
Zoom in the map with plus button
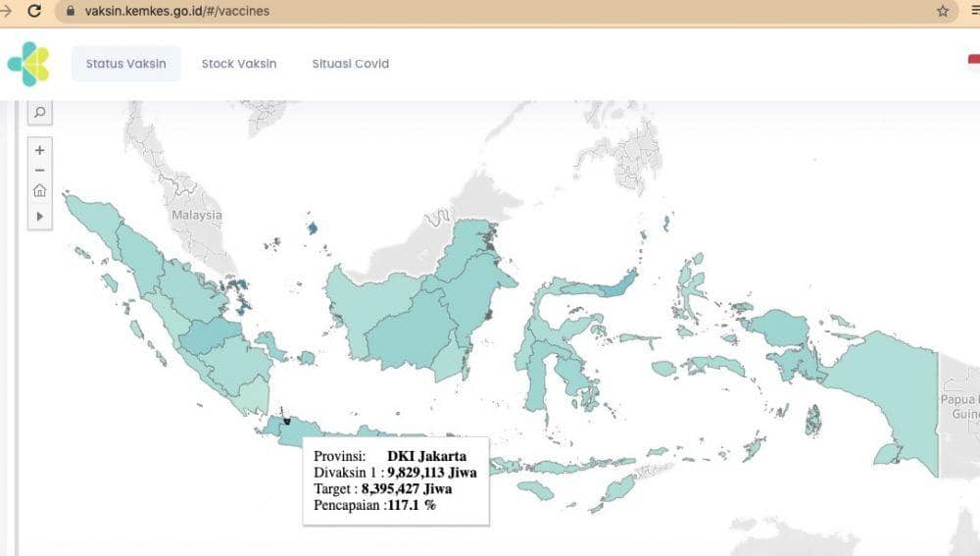click(x=39, y=151)
